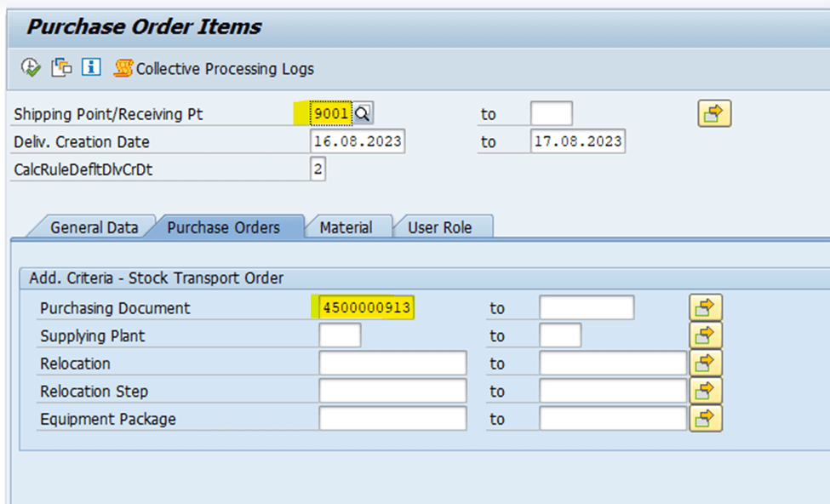Open Collective Processing Logs
Viewport: 830px width, 504px height.
pos(214,68)
